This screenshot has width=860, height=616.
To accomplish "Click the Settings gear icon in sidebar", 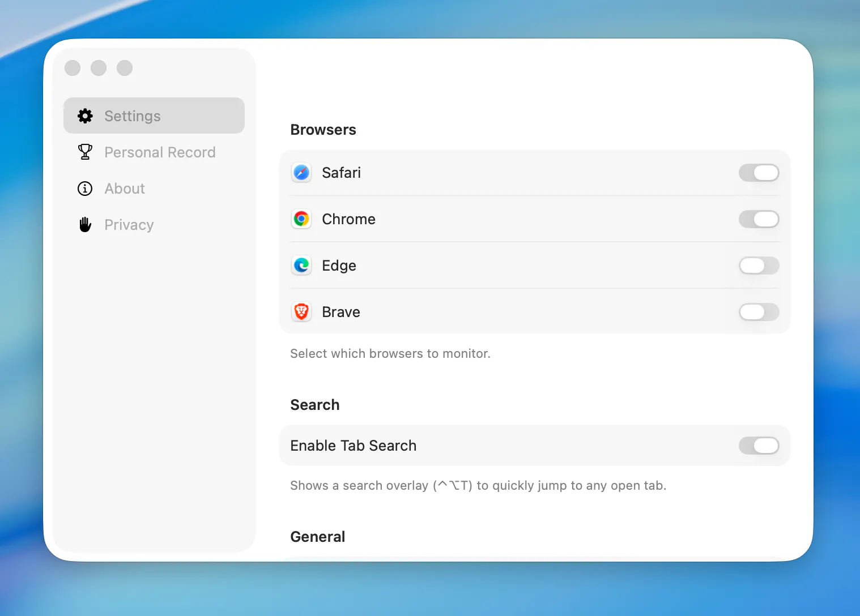I will point(85,116).
